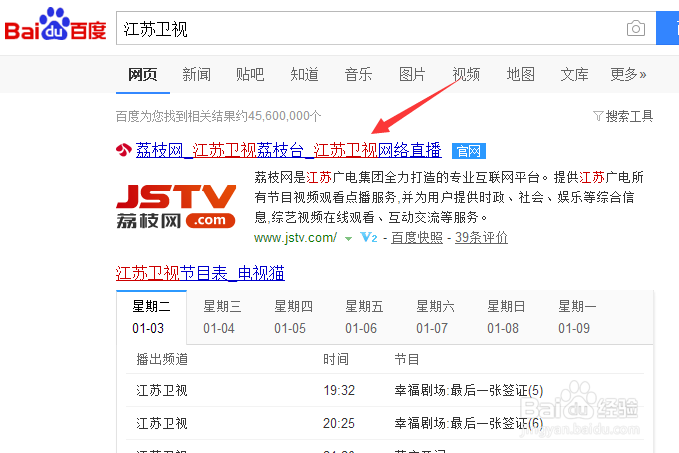Open the www.jstv.com/ URL link
The image size is (679, 453).
tap(295, 238)
